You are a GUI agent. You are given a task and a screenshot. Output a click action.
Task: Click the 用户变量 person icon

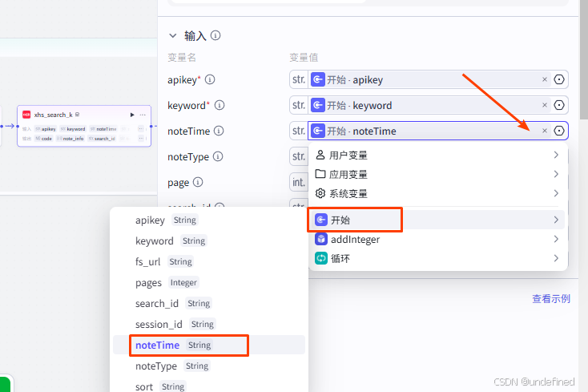(320, 155)
